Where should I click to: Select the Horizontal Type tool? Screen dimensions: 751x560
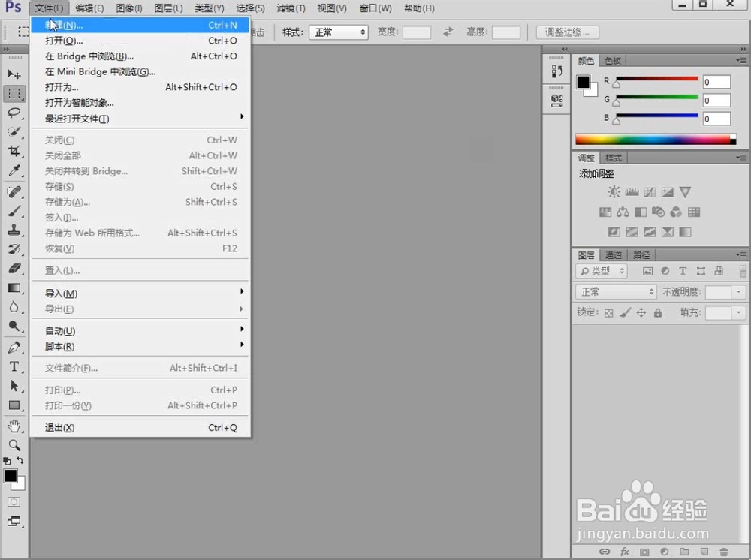coord(14,366)
